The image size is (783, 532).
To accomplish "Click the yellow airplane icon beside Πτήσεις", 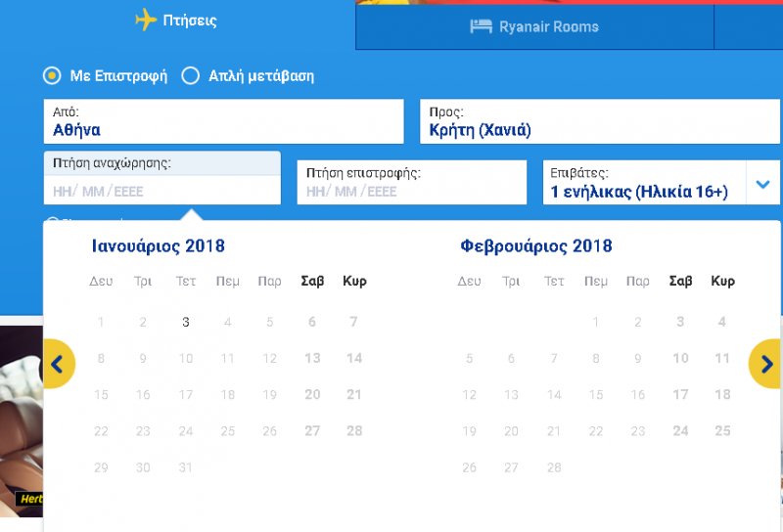I will point(146,20).
